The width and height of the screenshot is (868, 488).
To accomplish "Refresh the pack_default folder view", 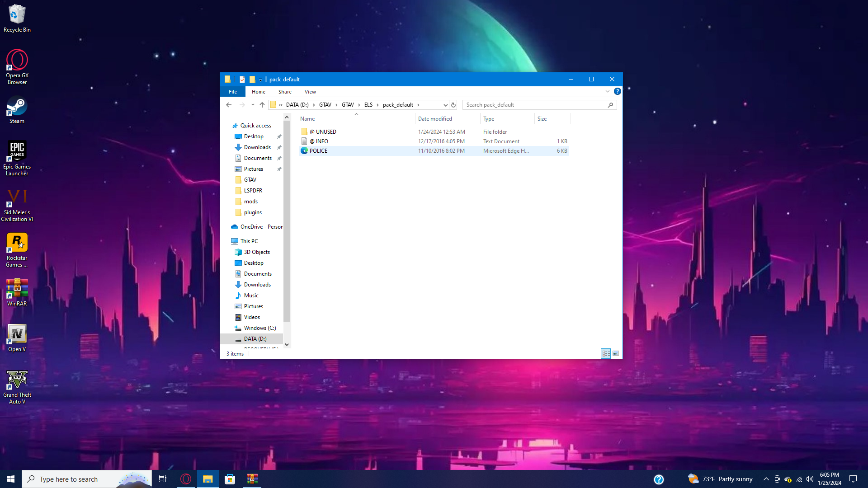I will [x=453, y=105].
